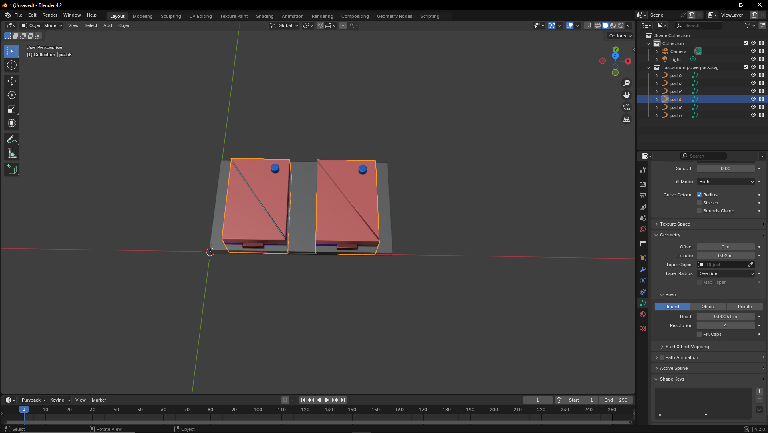The height and width of the screenshot is (433, 768).
Task: Click the timeline current frame field
Action: tap(538, 400)
